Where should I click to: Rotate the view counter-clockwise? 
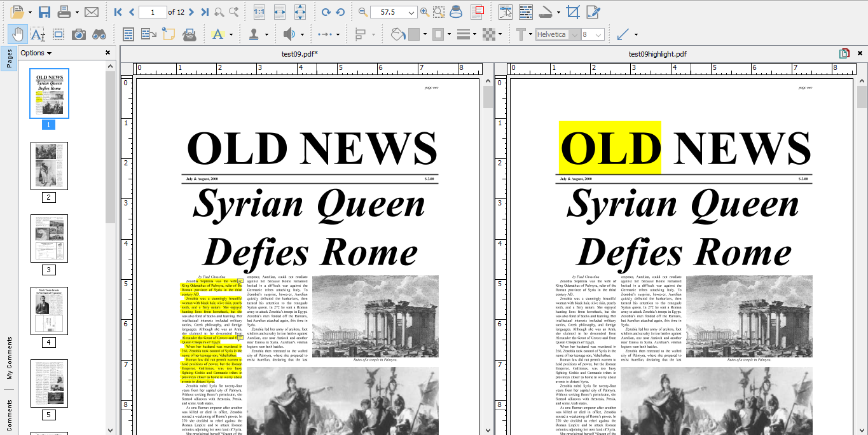(x=340, y=12)
